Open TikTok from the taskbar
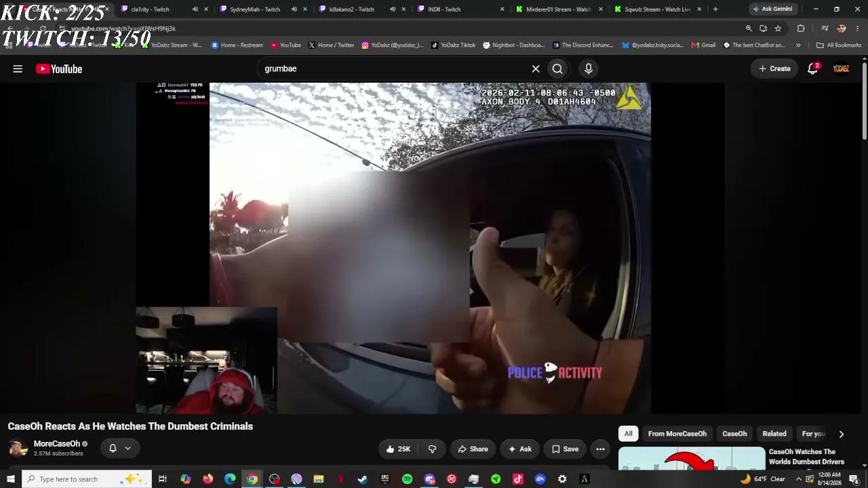The width and height of the screenshot is (868, 488). (x=518, y=479)
